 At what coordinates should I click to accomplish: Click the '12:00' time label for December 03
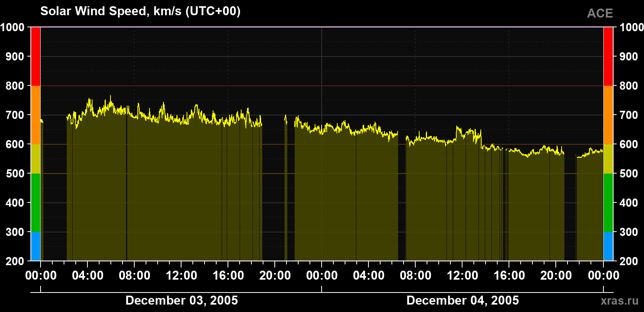click(x=181, y=275)
